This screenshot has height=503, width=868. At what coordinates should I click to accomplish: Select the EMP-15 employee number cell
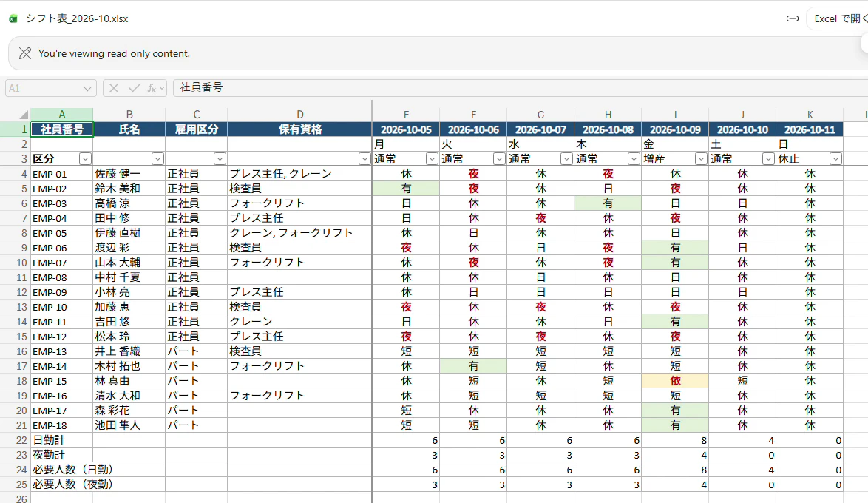click(x=61, y=381)
